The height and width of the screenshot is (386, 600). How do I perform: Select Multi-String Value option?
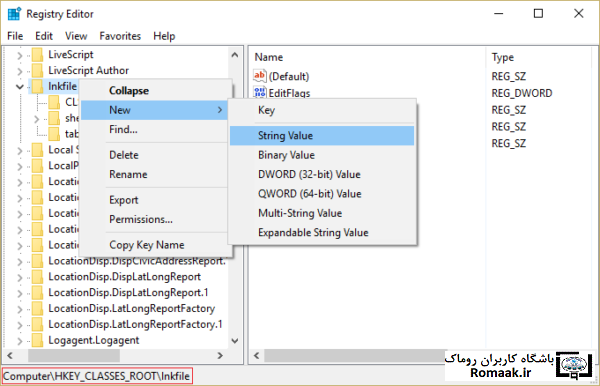coord(322,213)
